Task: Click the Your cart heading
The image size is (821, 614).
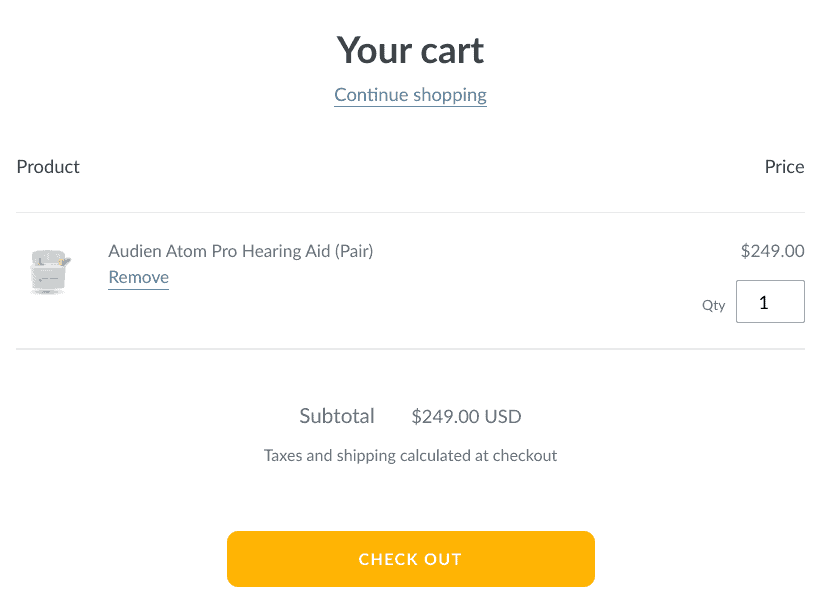Action: coord(410,49)
